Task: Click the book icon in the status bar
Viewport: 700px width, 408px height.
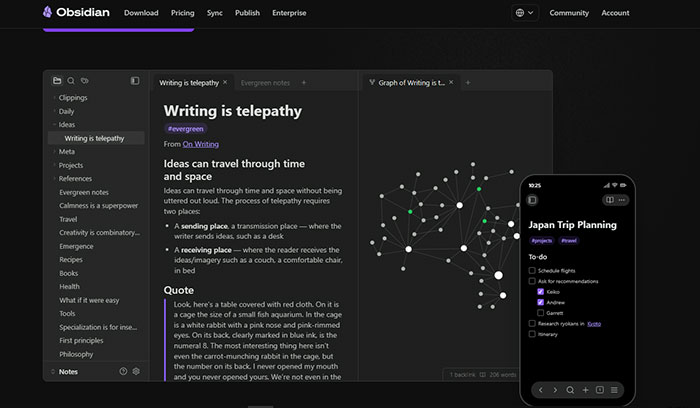Action: [483, 375]
